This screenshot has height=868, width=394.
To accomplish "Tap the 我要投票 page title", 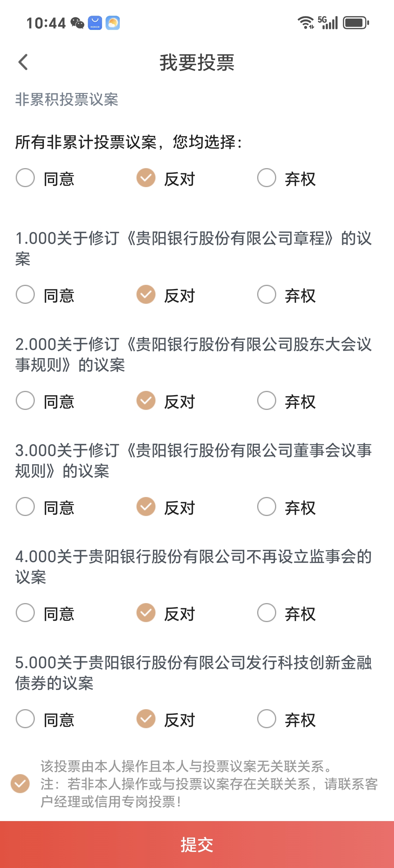I will pyautogui.click(x=197, y=63).
